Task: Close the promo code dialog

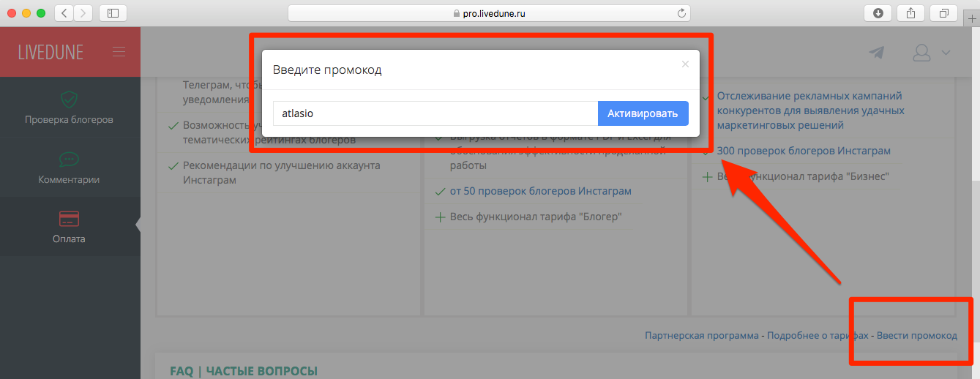Action: pyautogui.click(x=685, y=64)
